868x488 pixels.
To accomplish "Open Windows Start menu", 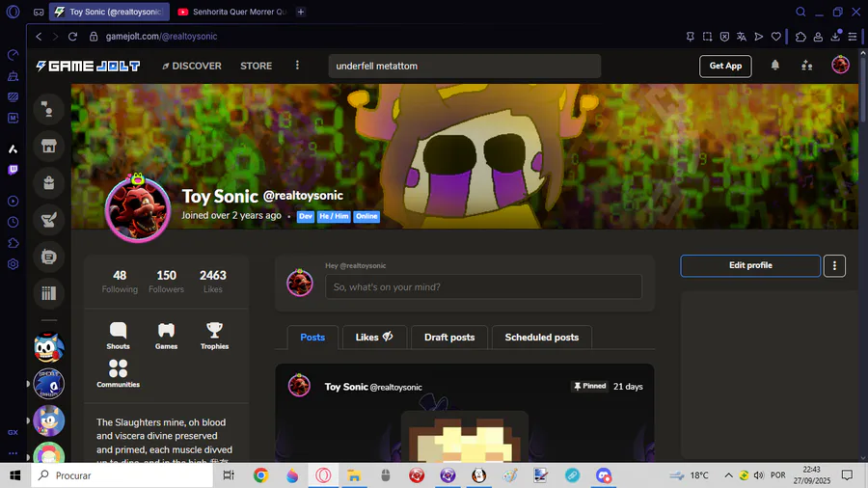I will point(14,475).
